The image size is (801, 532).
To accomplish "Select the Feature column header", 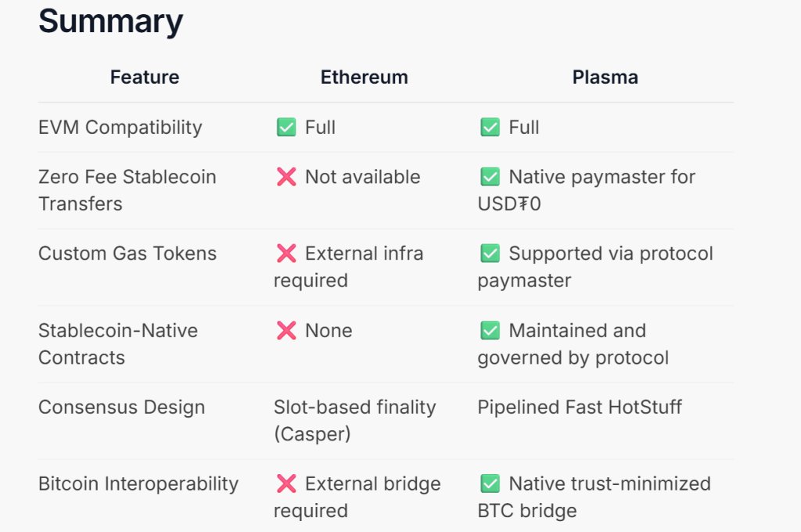I will pos(145,77).
